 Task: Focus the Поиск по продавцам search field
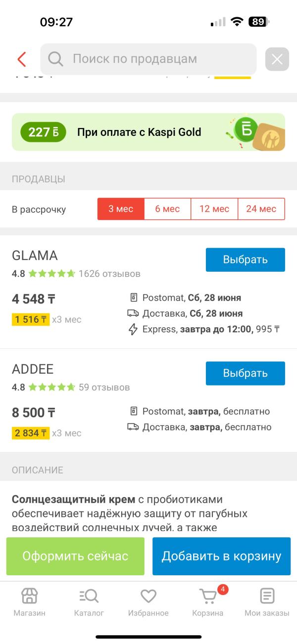click(x=148, y=59)
